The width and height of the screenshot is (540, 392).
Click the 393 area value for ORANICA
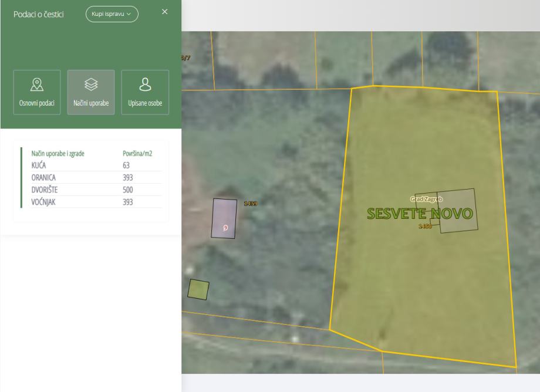[128, 178]
